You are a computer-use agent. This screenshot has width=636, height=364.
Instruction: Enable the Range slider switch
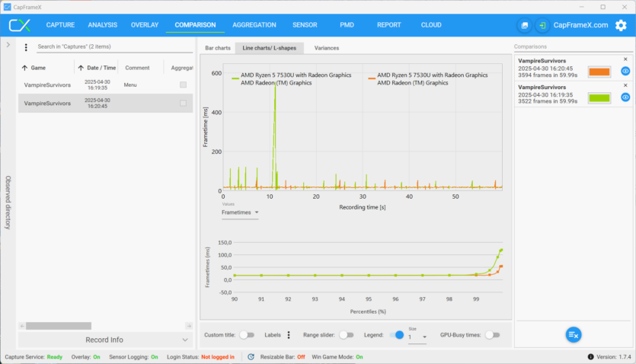click(346, 335)
